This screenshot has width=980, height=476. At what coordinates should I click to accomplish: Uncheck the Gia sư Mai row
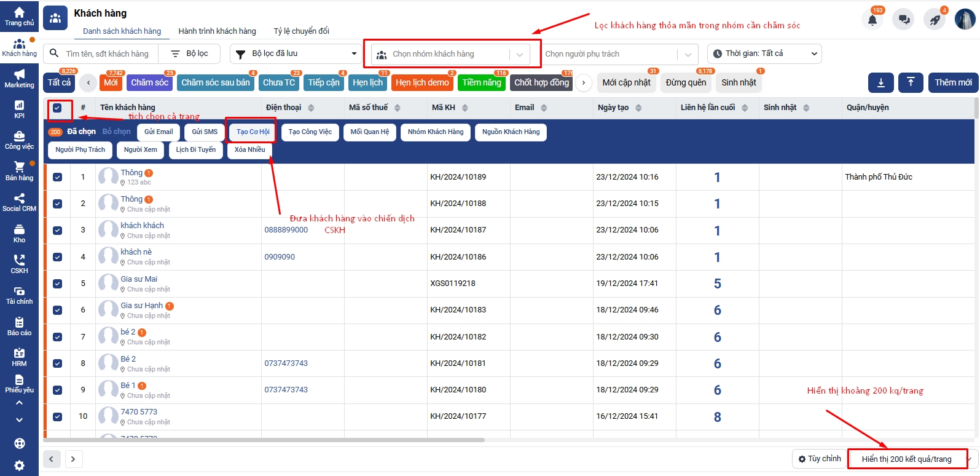coord(57,284)
